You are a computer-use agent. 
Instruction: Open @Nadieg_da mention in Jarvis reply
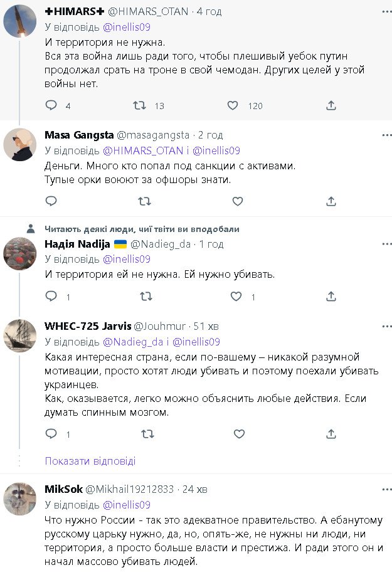click(x=130, y=342)
